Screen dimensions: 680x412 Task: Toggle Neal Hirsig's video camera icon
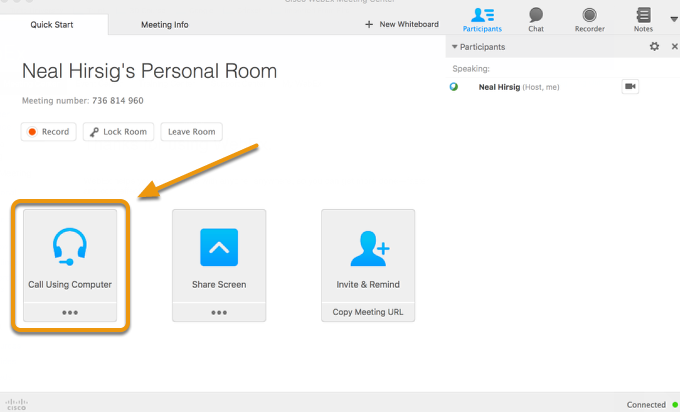tap(630, 86)
